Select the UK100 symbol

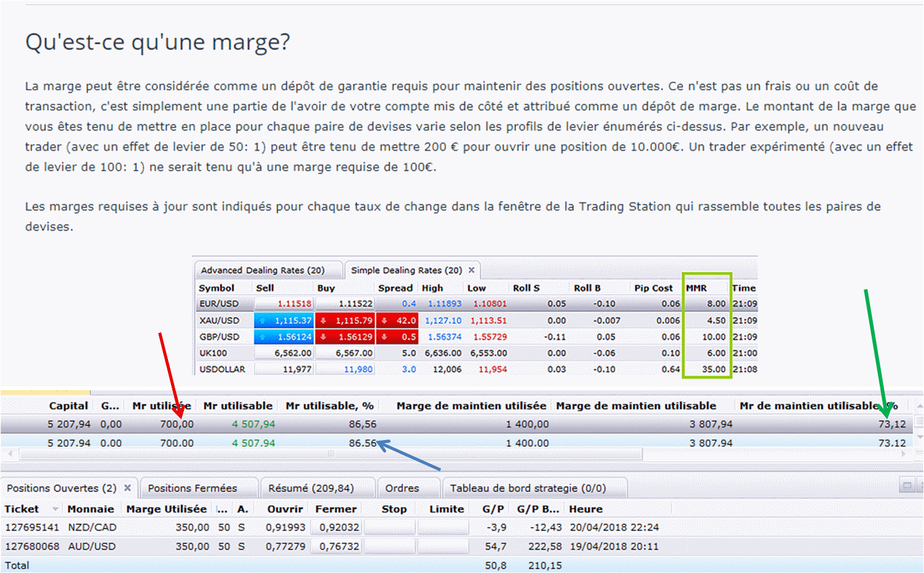coord(213,353)
